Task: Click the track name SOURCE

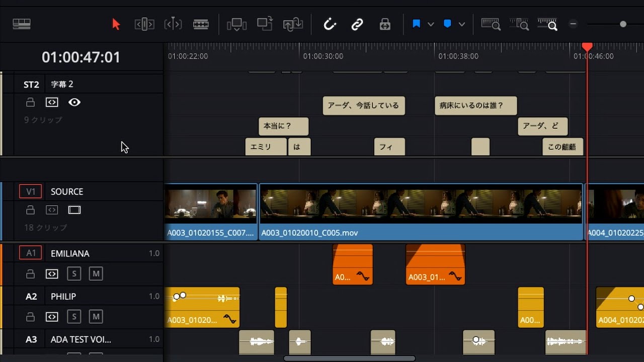Action: pos(67,192)
